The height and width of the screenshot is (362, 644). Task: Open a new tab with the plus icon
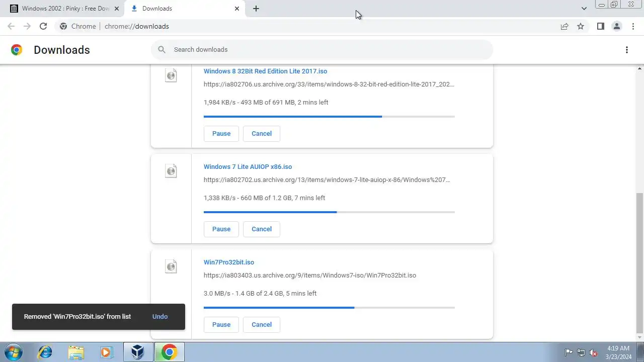coord(256,9)
